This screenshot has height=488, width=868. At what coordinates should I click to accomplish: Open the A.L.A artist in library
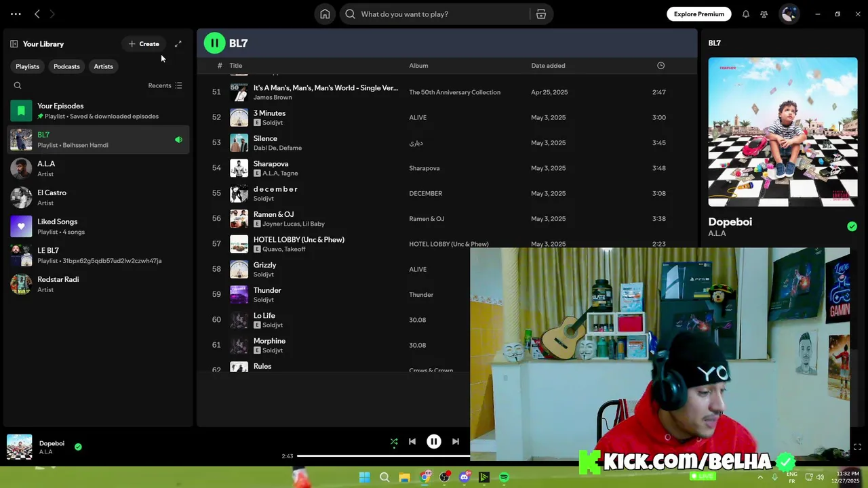tap(98, 169)
